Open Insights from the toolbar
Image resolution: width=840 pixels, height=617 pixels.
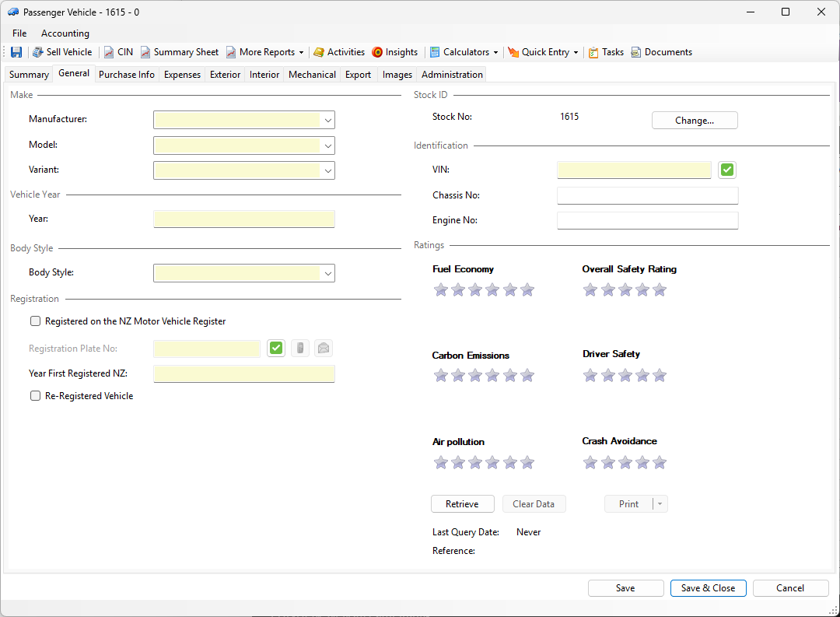(395, 52)
